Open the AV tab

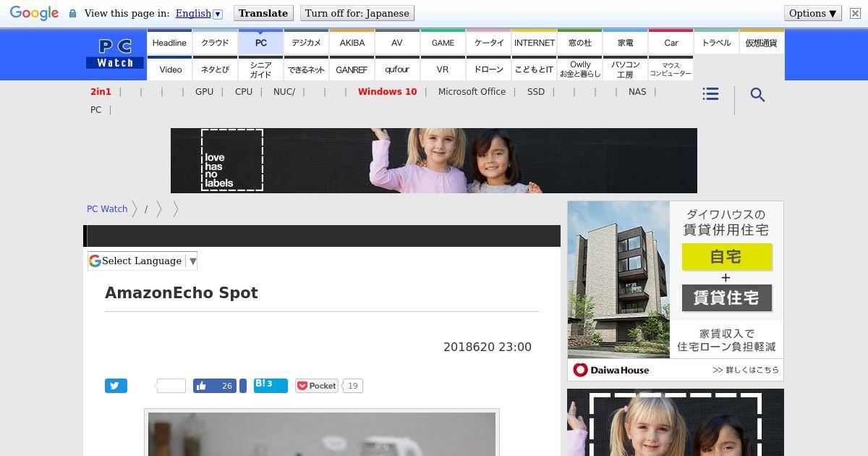[397, 42]
